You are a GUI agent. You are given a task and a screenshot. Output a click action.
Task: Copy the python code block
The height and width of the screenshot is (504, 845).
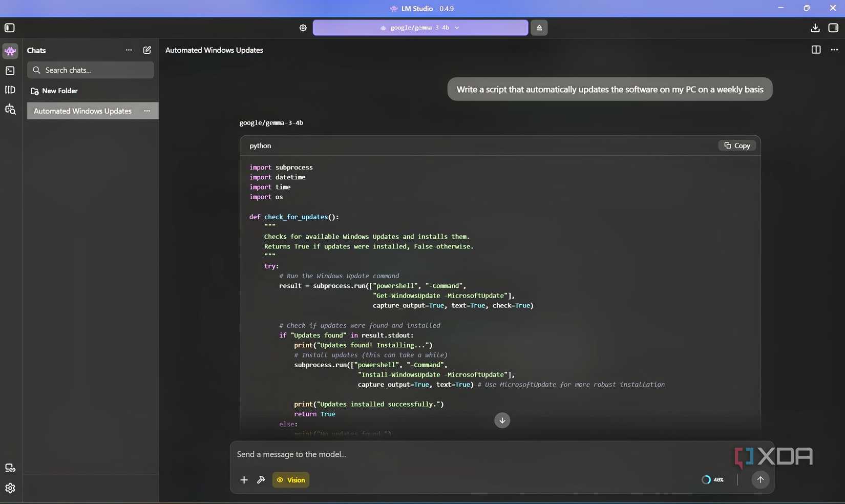click(x=737, y=145)
